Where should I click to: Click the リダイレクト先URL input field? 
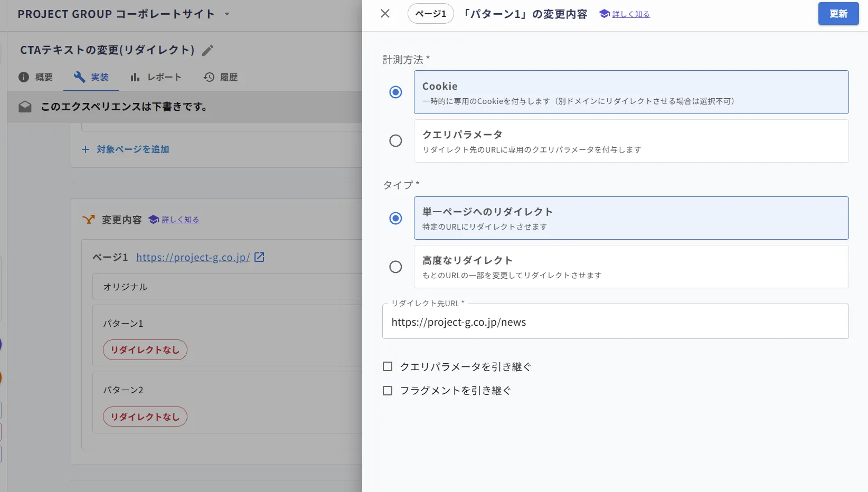[615, 321]
